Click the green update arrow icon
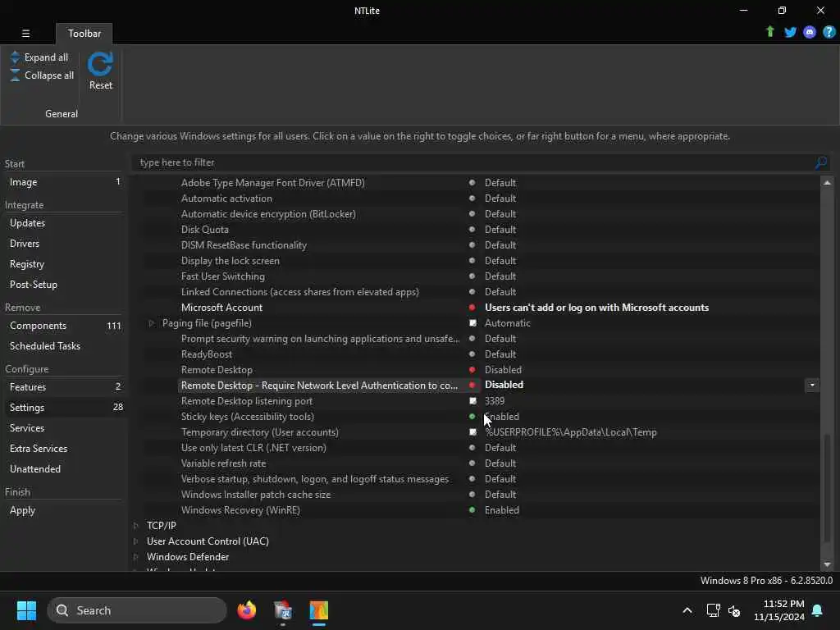 point(769,32)
